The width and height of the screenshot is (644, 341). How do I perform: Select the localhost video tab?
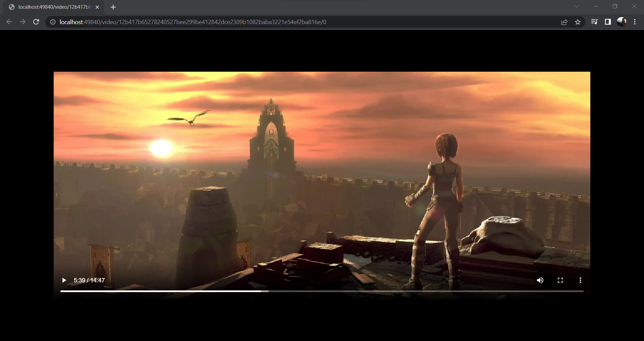[x=54, y=7]
